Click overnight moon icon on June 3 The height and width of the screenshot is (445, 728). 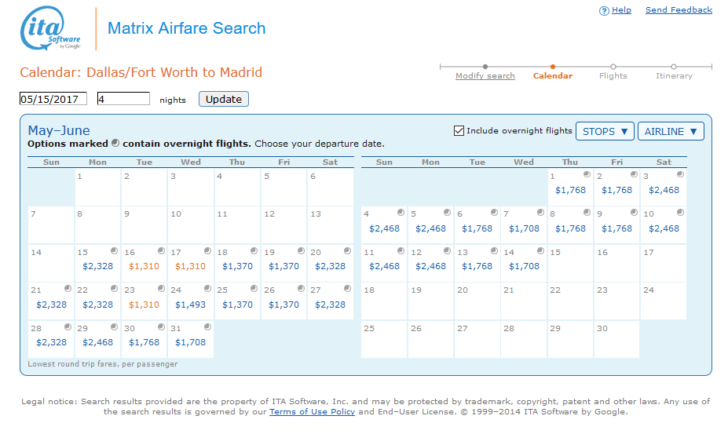click(x=680, y=175)
